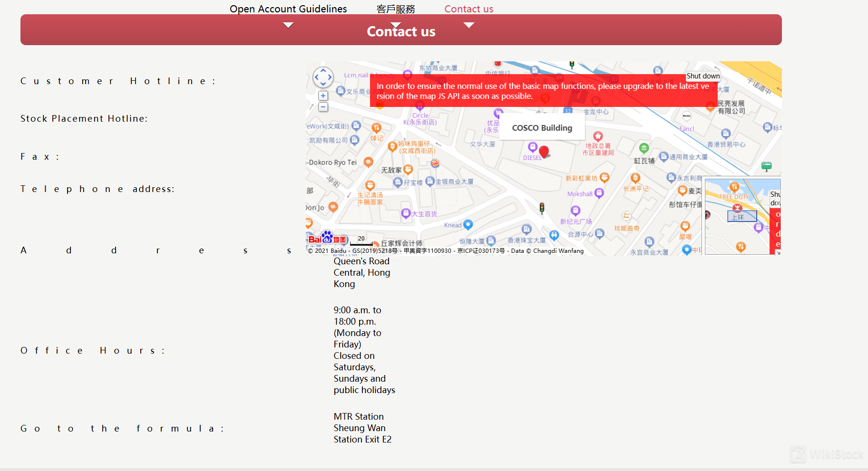The height and width of the screenshot is (471, 868).
Task: Click the COSCO Building info label
Action: pos(542,128)
